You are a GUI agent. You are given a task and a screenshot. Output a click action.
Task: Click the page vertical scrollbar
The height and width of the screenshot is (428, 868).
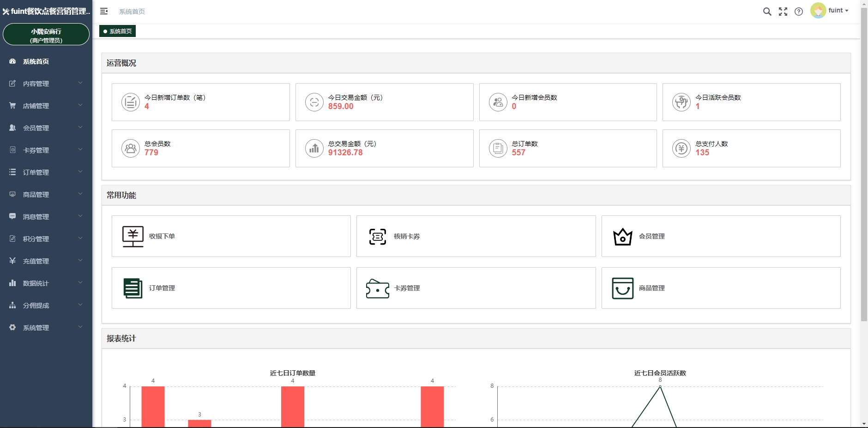[864, 185]
